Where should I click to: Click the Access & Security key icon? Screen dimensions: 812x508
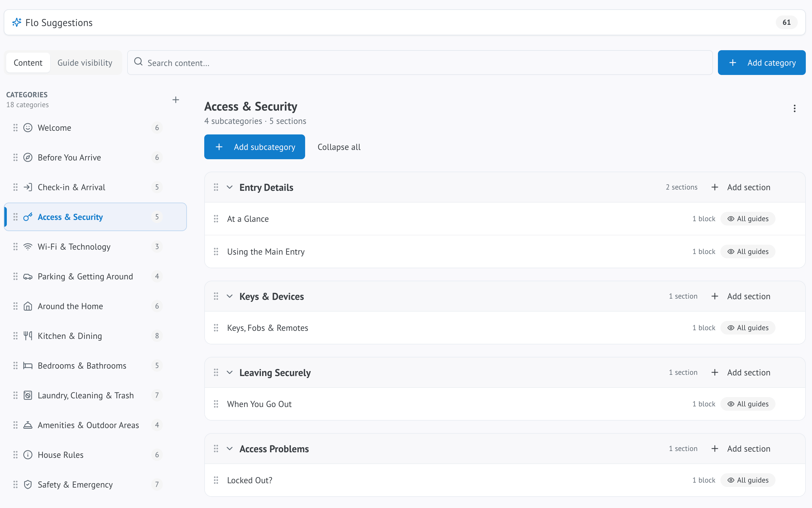[x=28, y=217]
